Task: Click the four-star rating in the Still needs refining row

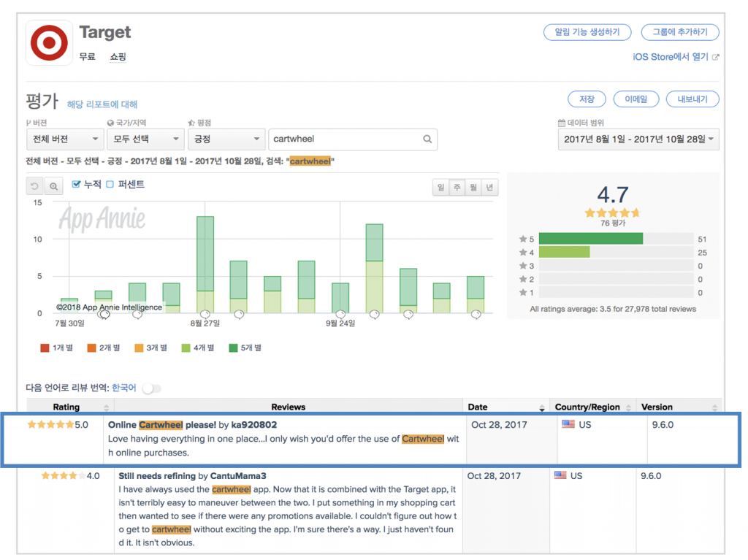Action: click(64, 475)
